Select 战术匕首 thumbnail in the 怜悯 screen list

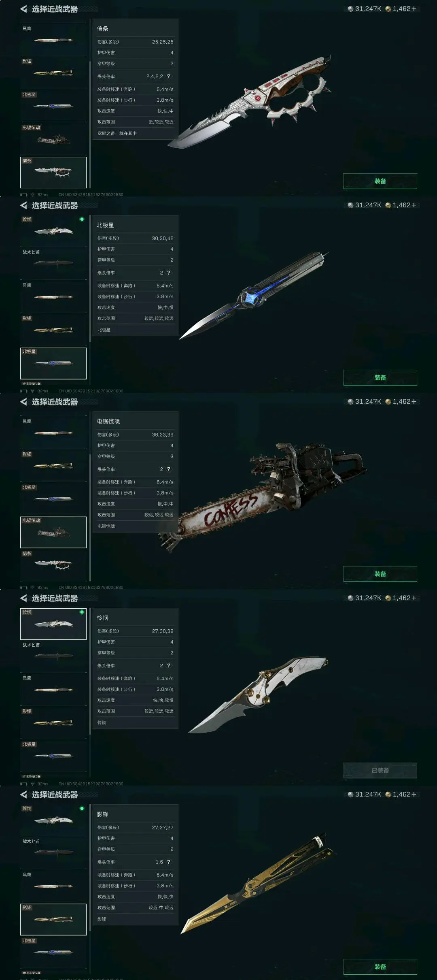(x=53, y=656)
